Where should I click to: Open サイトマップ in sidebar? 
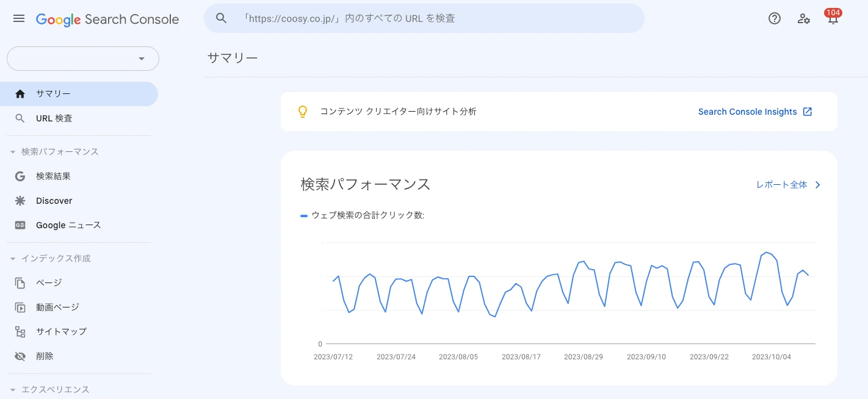[79, 332]
